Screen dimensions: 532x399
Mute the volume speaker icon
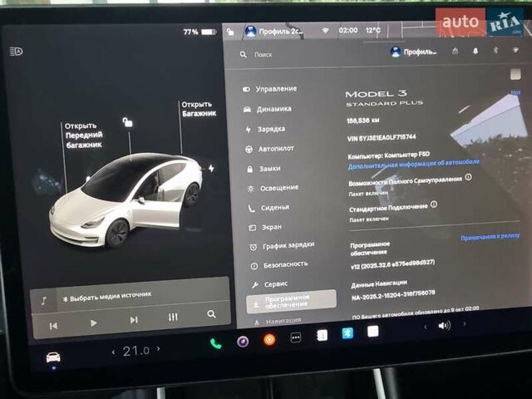[445, 325]
